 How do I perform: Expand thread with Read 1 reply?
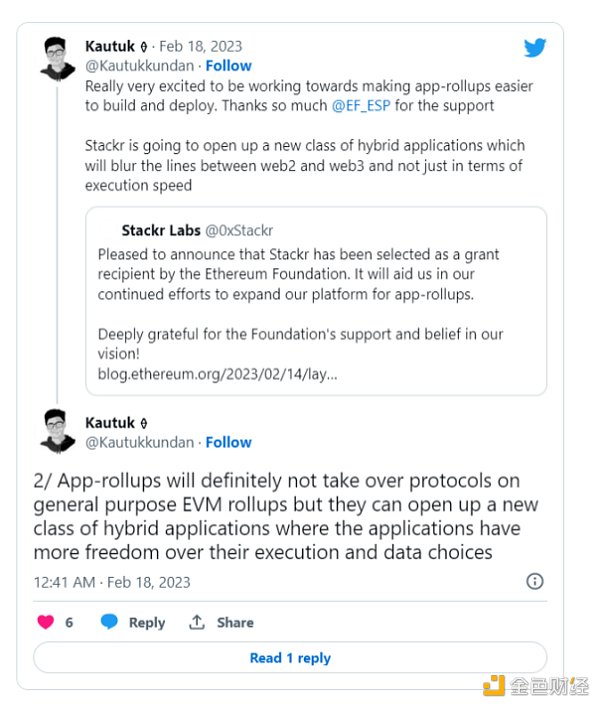(290, 658)
